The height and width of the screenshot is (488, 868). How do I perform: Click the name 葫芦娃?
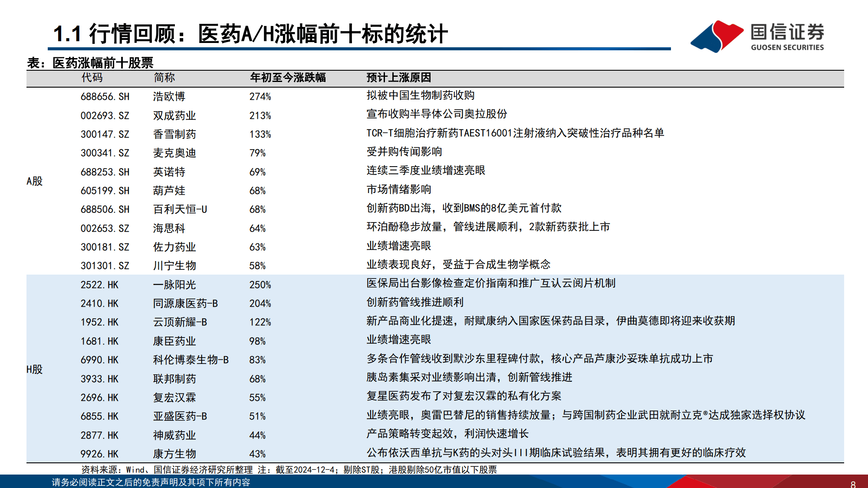(x=169, y=190)
